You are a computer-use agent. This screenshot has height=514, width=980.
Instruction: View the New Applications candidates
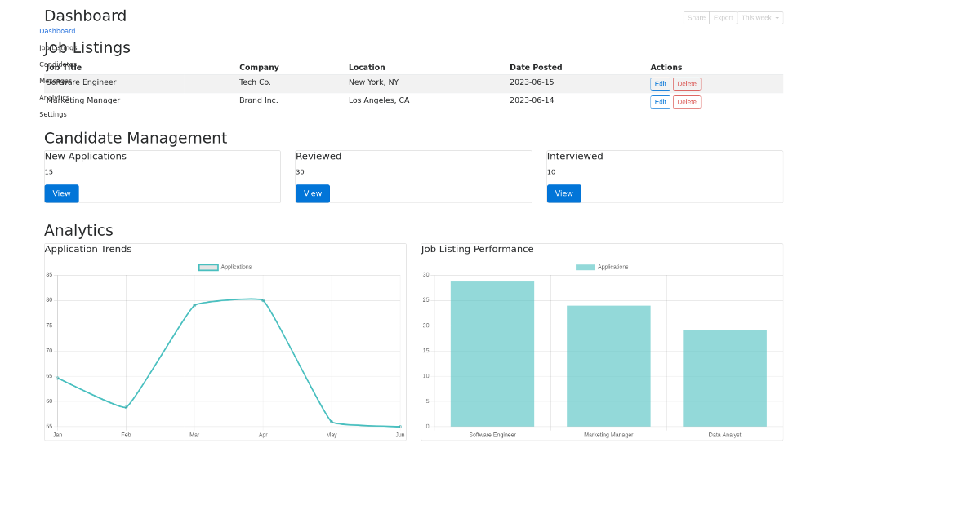61,193
